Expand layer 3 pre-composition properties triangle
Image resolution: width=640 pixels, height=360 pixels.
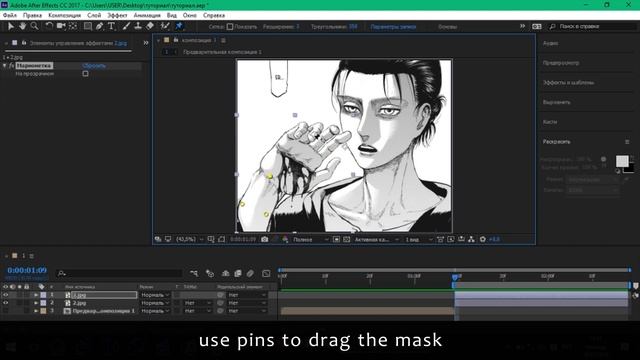[x=36, y=311]
